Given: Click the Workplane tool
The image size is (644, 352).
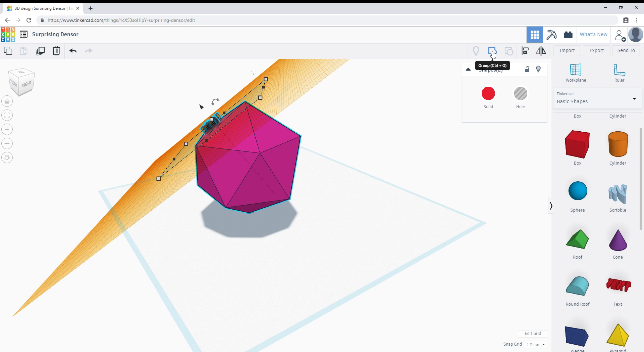Looking at the screenshot, I should click(x=576, y=73).
